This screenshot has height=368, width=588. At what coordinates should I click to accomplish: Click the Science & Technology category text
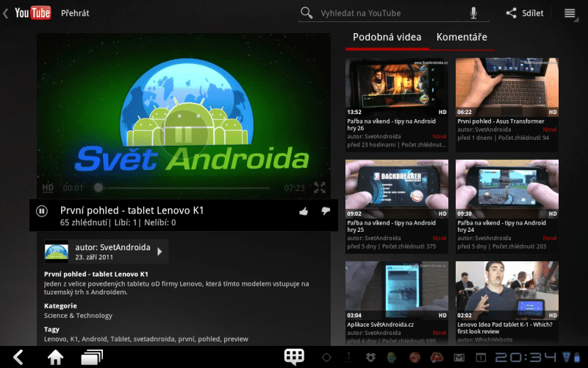78,316
